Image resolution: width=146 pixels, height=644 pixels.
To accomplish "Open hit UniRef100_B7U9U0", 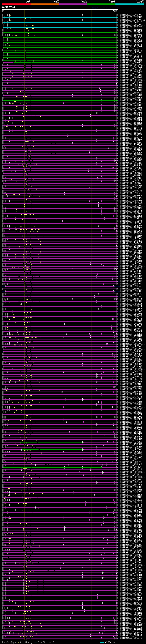I will tap(131, 17).
